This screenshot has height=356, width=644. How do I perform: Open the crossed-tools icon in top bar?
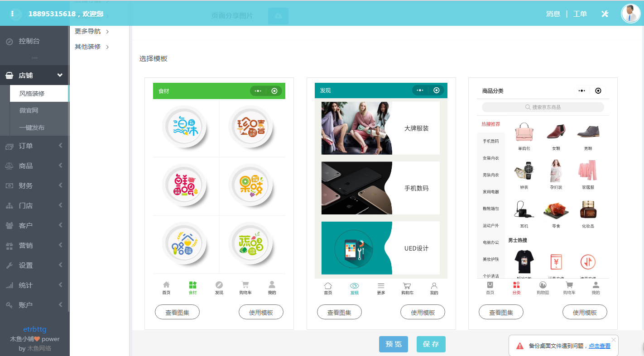coord(605,14)
